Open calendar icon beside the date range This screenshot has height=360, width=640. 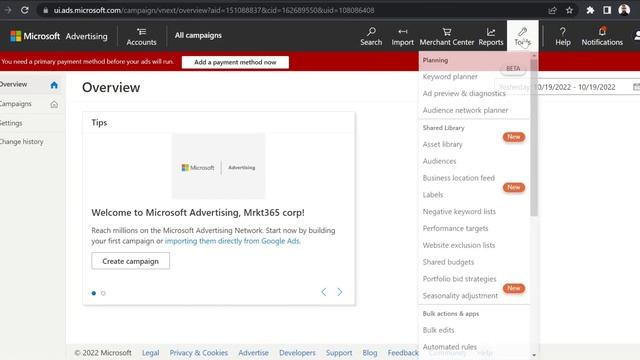coord(636,87)
